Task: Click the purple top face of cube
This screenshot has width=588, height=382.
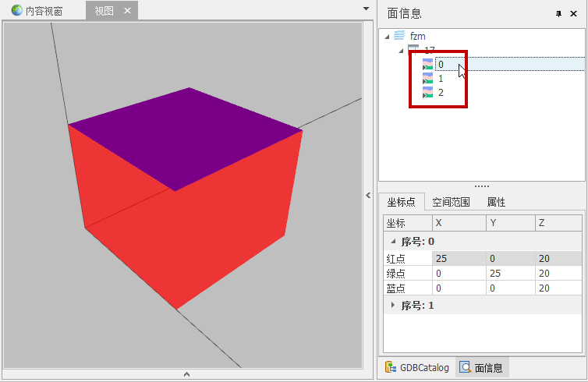Action: [186, 136]
